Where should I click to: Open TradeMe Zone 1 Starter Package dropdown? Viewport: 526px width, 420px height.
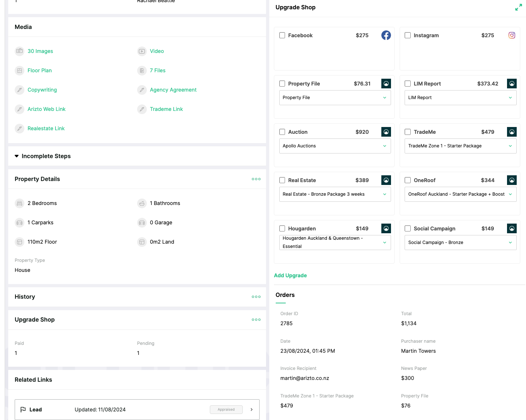pyautogui.click(x=460, y=146)
